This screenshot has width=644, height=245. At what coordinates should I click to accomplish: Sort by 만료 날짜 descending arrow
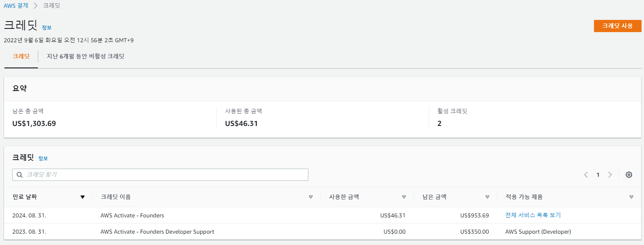pos(83,197)
